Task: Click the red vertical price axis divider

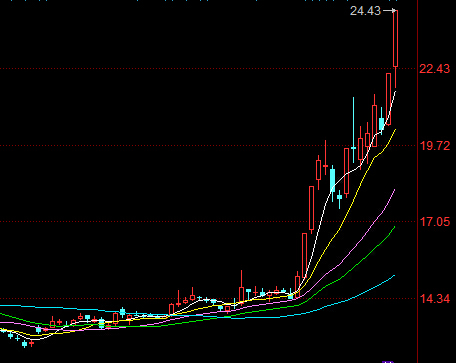Action: pos(417,181)
